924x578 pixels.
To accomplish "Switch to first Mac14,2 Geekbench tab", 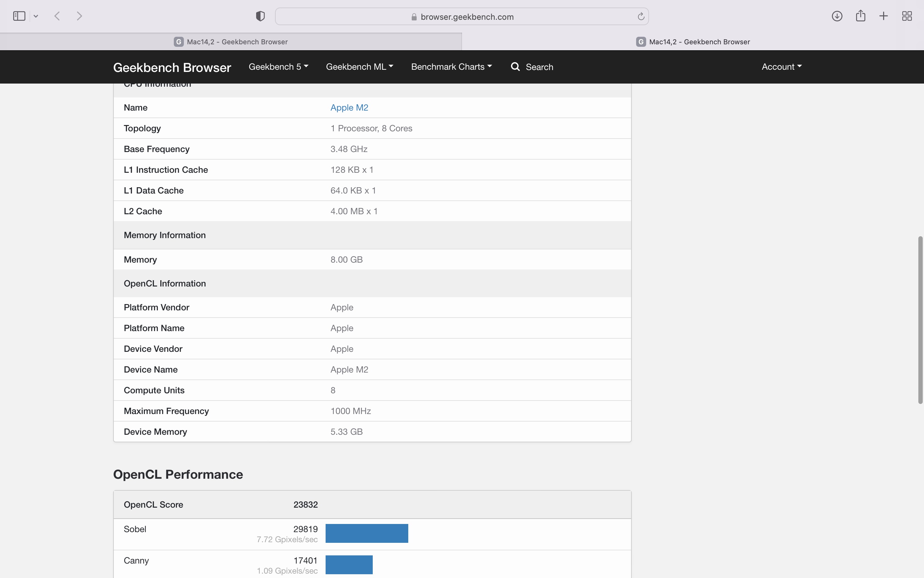I will click(231, 42).
